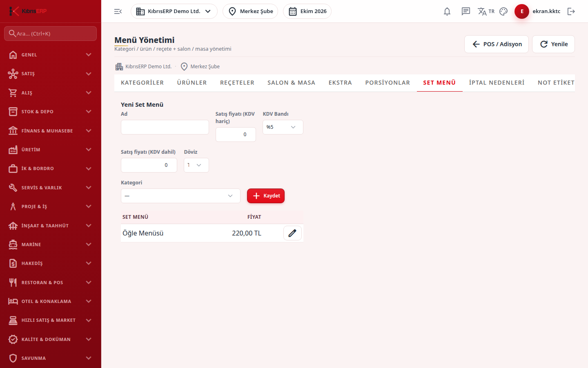Image resolution: width=588 pixels, height=368 pixels.
Task: Open the messages chat icon
Action: (466, 11)
